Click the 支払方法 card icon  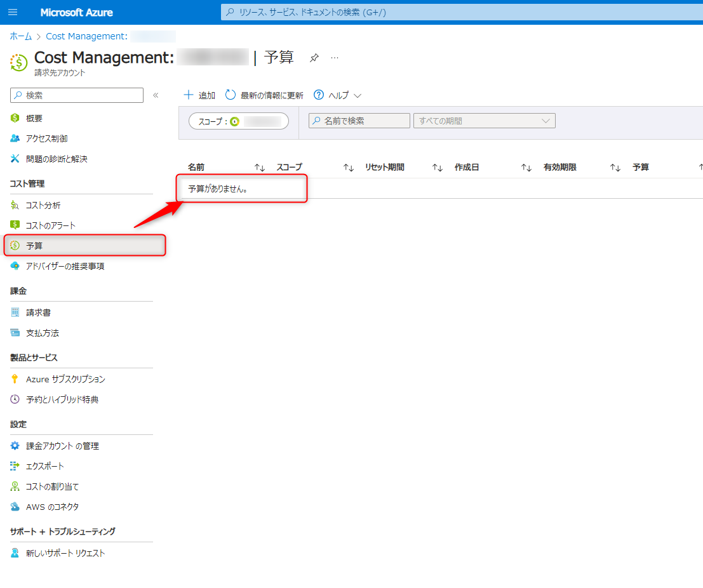(15, 333)
